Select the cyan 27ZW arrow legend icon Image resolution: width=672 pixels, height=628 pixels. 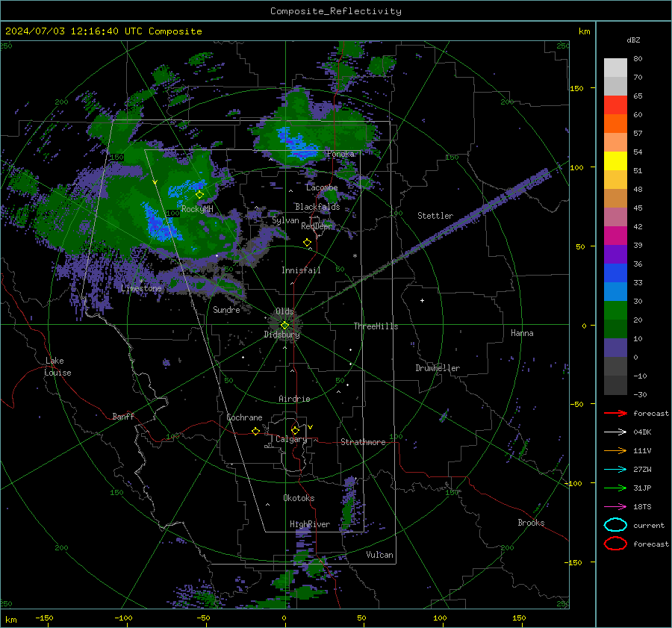click(x=615, y=470)
